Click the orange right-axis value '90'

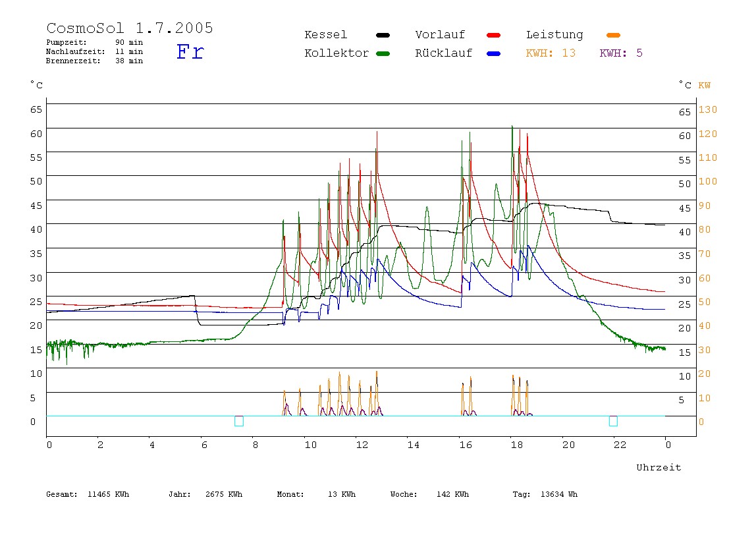(x=705, y=206)
